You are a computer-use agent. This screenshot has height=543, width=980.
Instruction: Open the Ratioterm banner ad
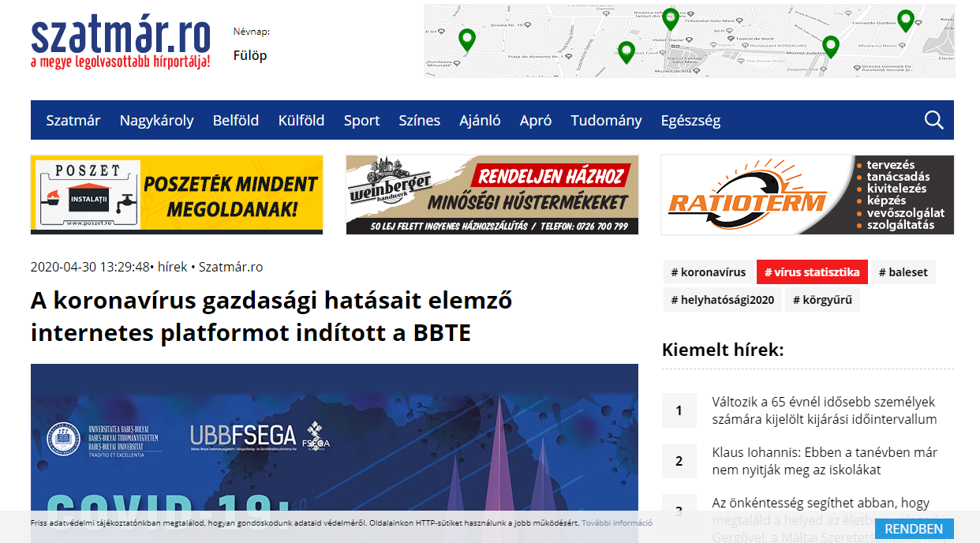807,195
